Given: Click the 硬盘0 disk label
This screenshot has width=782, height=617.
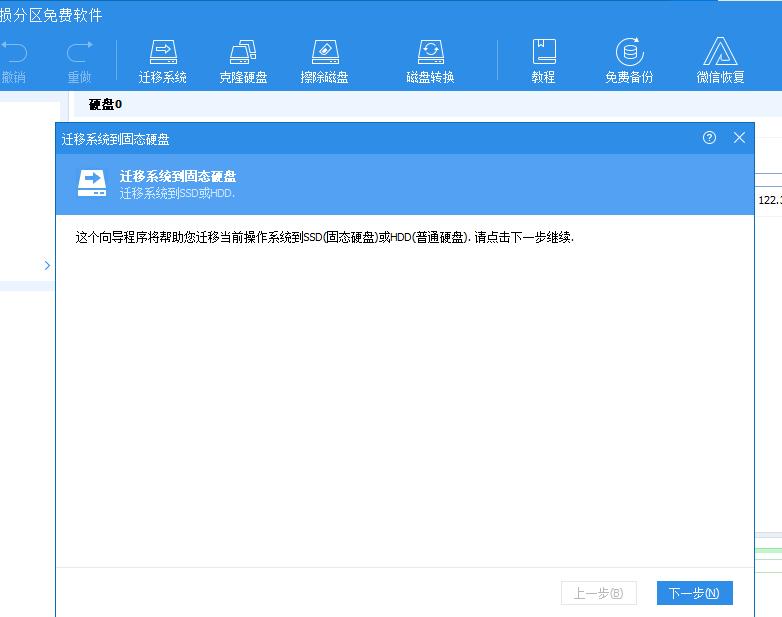Looking at the screenshot, I should [105, 104].
